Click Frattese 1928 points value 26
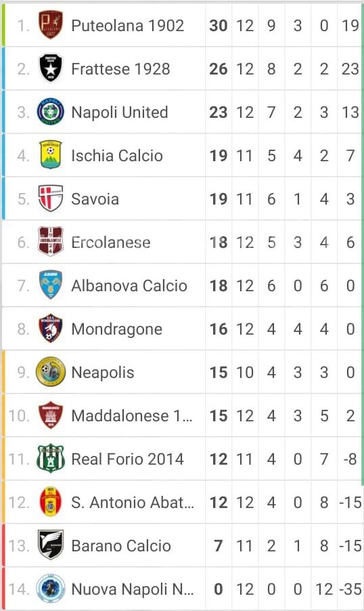Image resolution: width=364 pixels, height=611 pixels. coord(219,69)
